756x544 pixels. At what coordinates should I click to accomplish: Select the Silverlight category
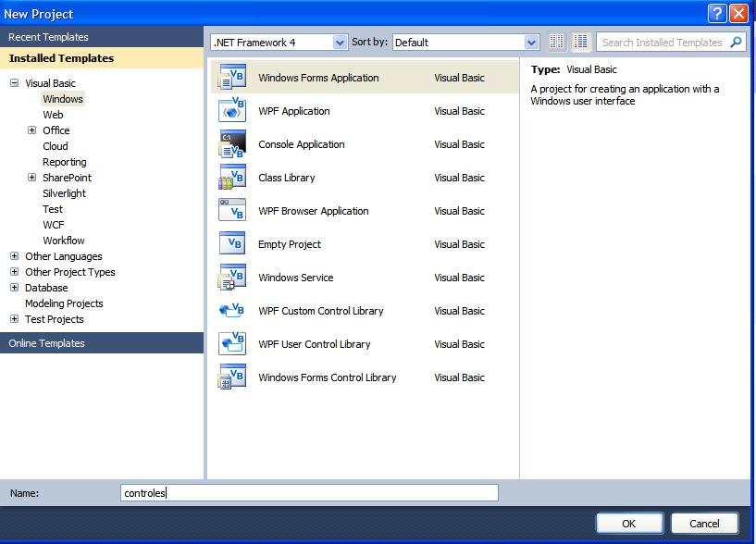coord(64,193)
